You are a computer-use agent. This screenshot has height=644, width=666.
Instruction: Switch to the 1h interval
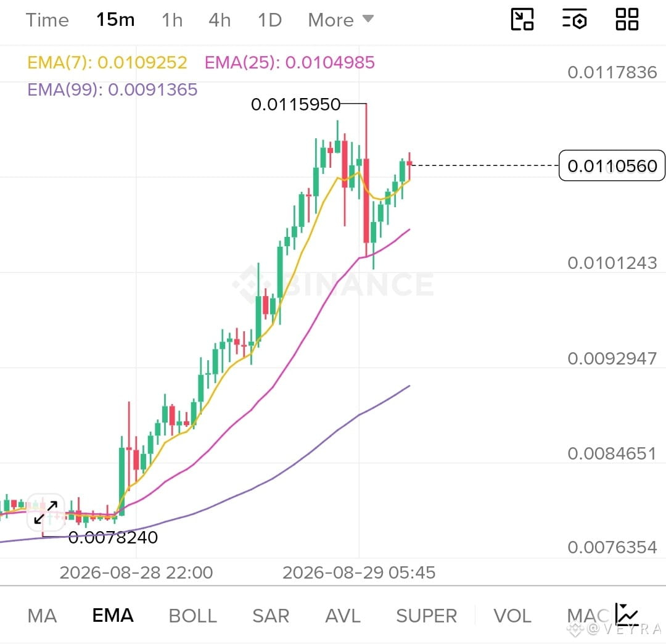tap(172, 20)
